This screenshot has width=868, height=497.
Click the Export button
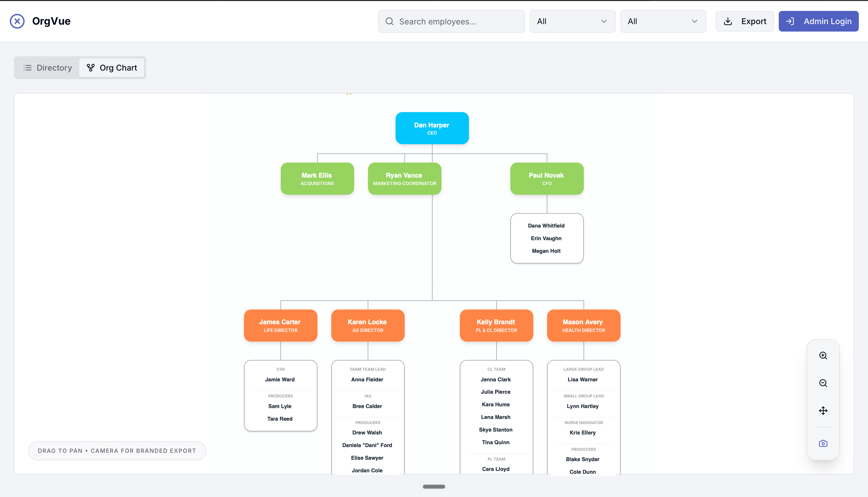[744, 21]
